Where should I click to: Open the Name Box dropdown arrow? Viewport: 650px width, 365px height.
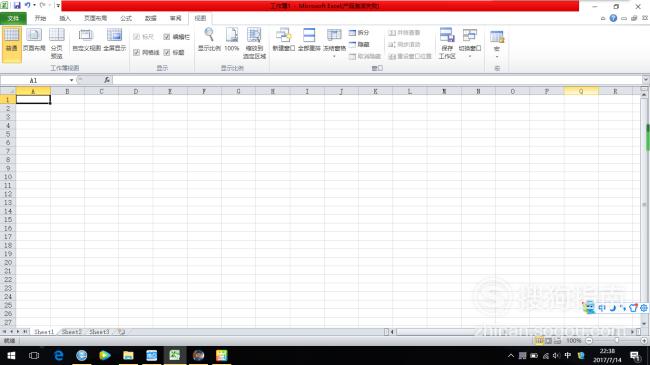71,80
